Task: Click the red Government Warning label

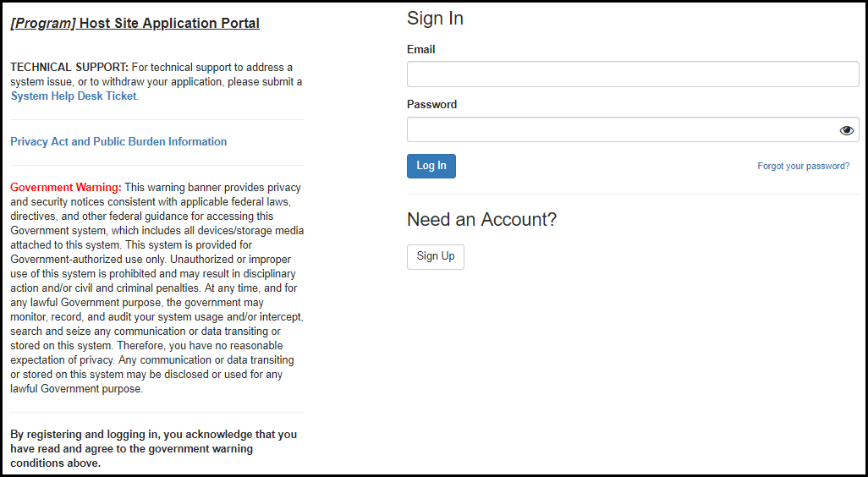Action: 66,188
